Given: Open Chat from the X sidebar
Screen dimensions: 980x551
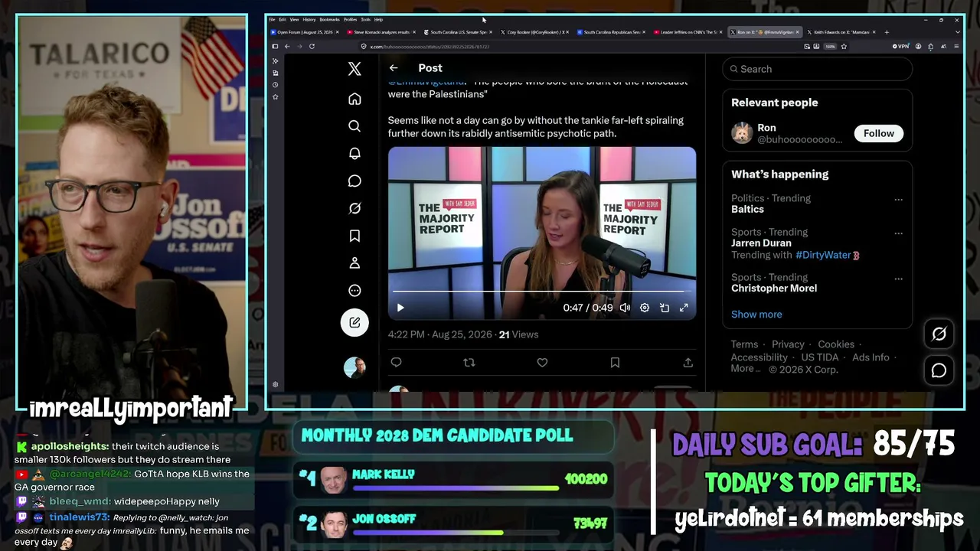Looking at the screenshot, I should click(354, 181).
